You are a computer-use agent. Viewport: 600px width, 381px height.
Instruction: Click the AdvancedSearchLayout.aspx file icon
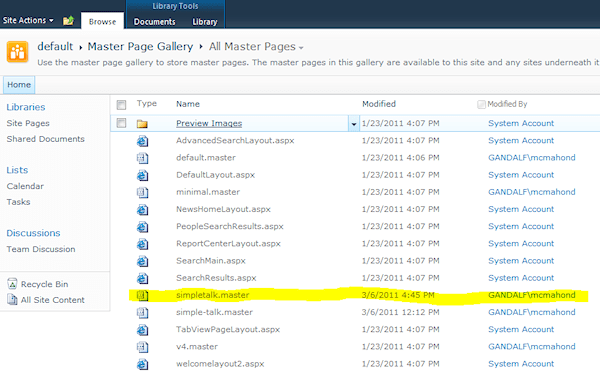pyautogui.click(x=142, y=141)
